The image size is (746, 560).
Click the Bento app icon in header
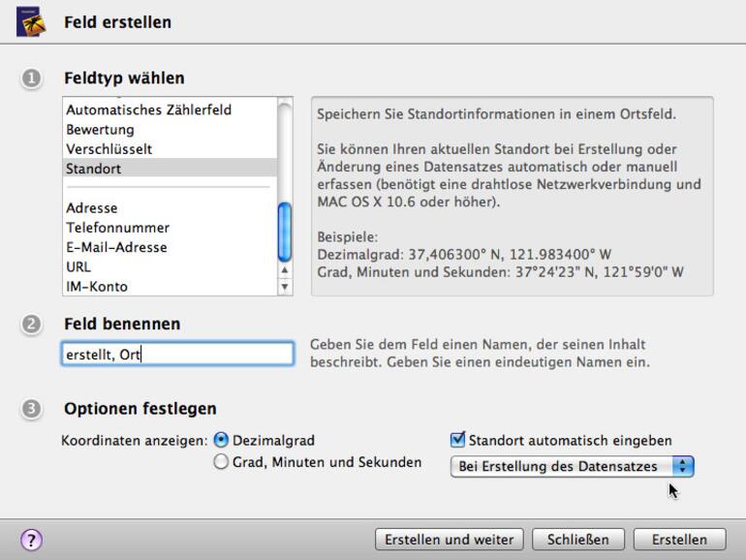(31, 21)
